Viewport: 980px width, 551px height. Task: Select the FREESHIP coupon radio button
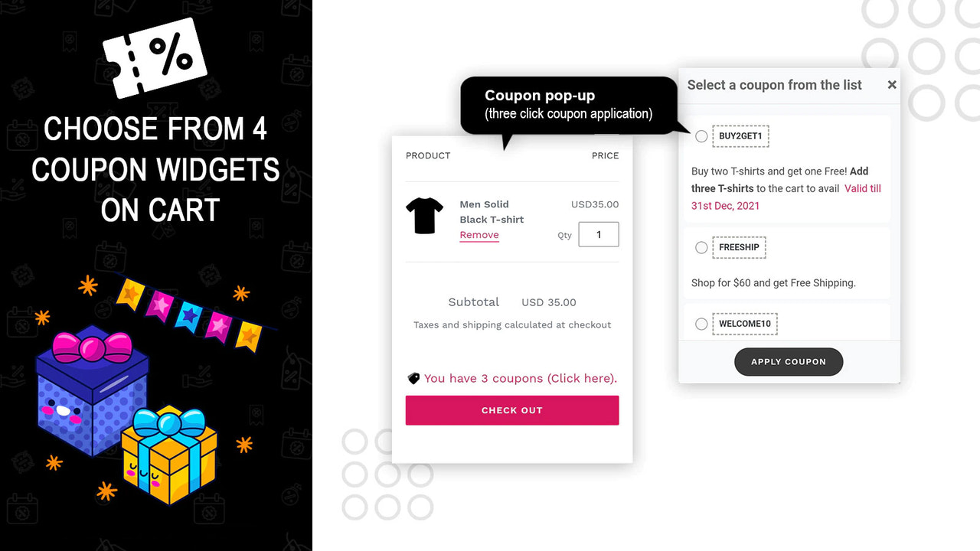pyautogui.click(x=701, y=247)
